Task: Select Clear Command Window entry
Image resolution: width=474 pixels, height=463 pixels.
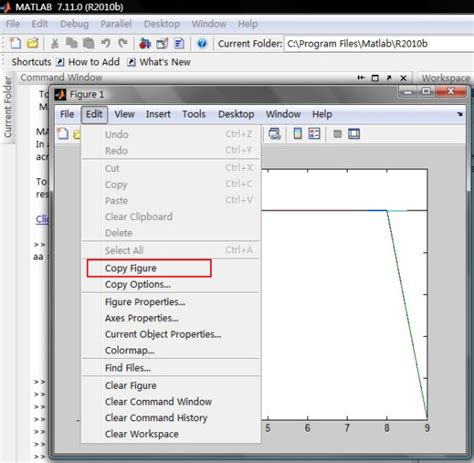Action: point(171,402)
